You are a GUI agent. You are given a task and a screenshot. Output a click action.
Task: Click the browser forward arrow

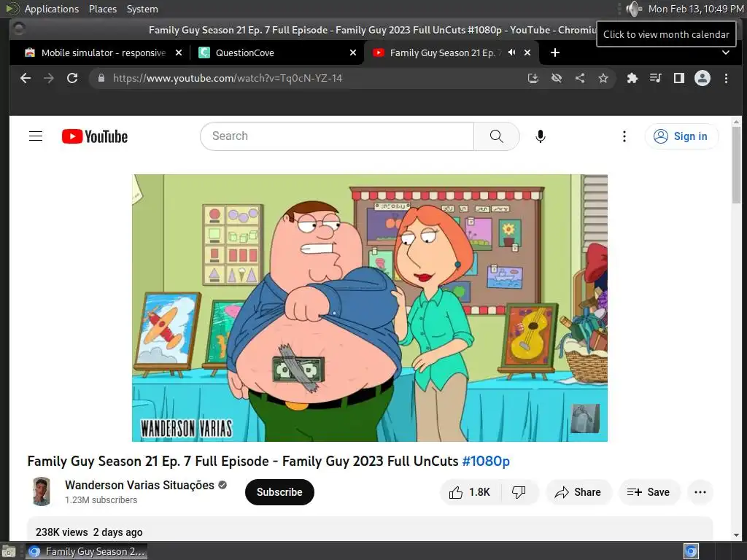coord(49,78)
